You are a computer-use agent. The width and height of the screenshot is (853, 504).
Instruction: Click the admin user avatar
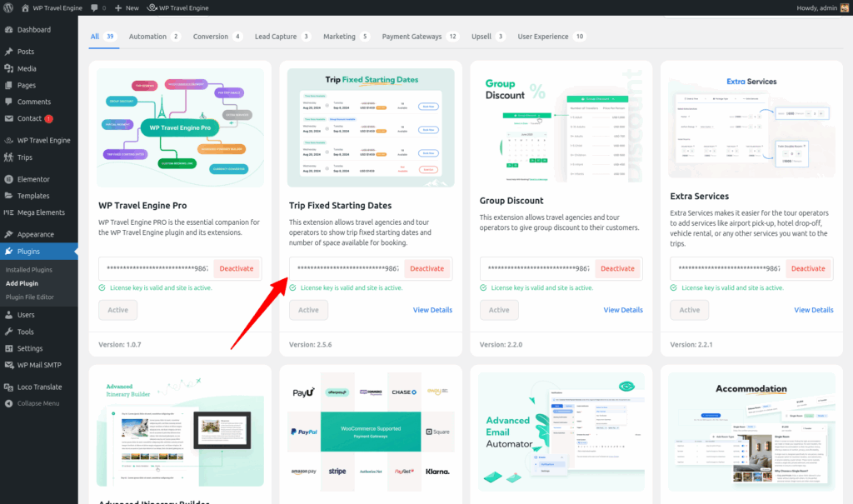coord(845,7)
